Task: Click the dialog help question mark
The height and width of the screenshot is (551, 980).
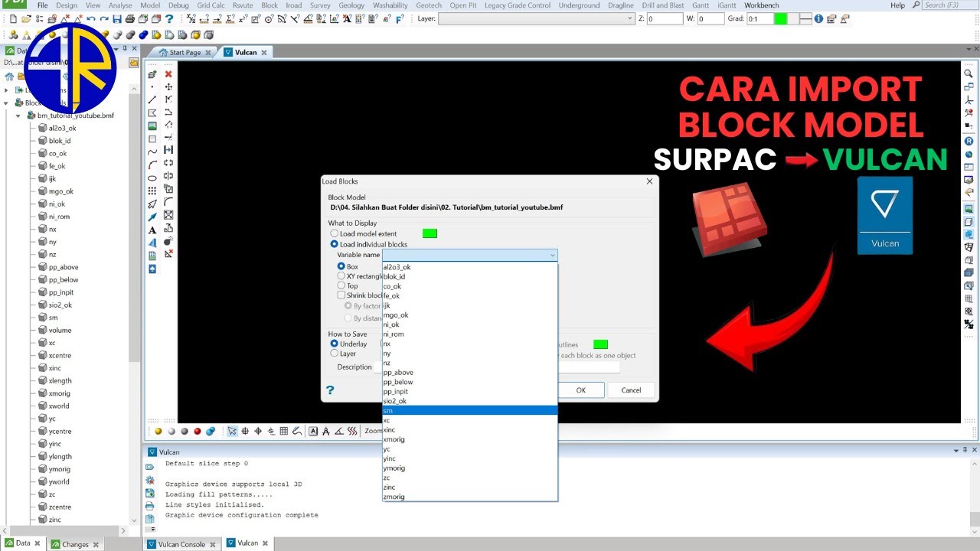Action: 331,390
